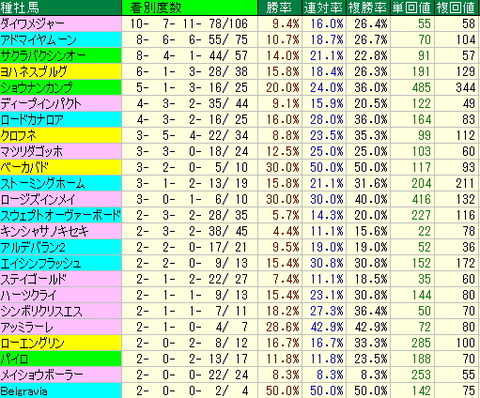Select the スウェプトオーヴァーボード sire name
480x398 pixels.
(60, 216)
